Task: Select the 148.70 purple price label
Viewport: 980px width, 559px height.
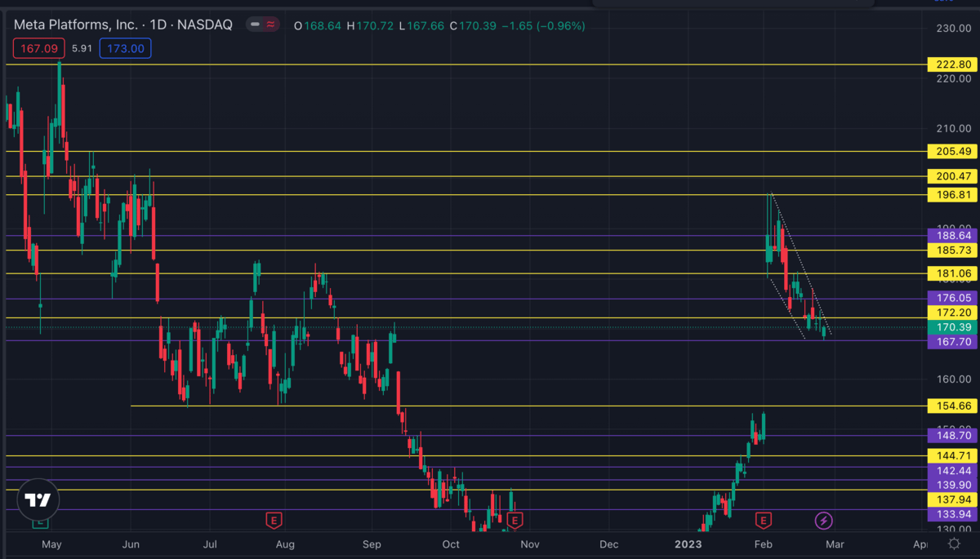Action: point(952,436)
